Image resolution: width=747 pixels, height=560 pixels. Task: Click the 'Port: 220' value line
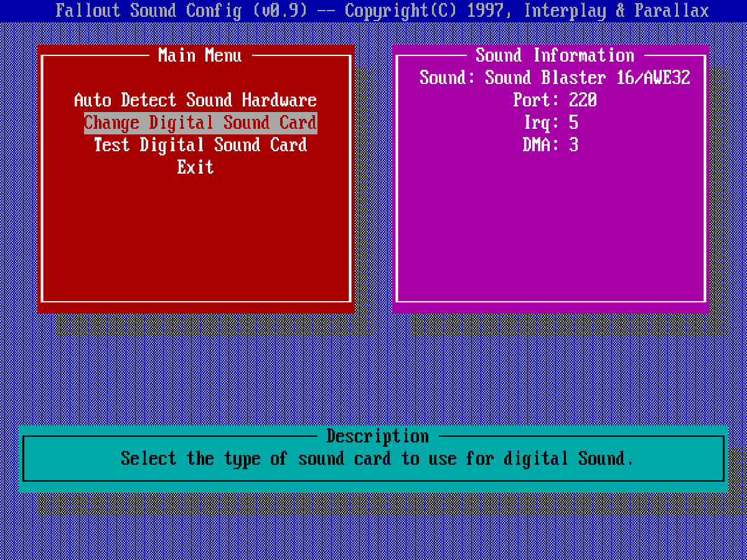(555, 100)
